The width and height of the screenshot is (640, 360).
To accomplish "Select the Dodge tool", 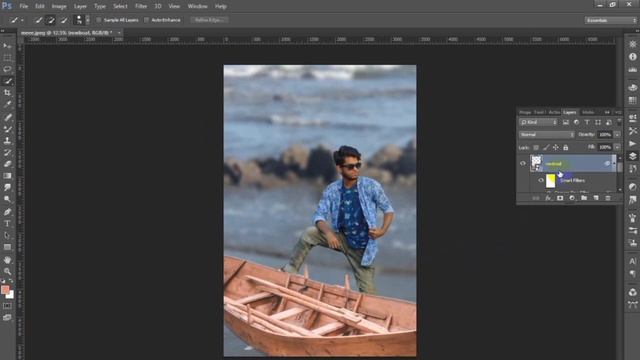I will point(7,200).
